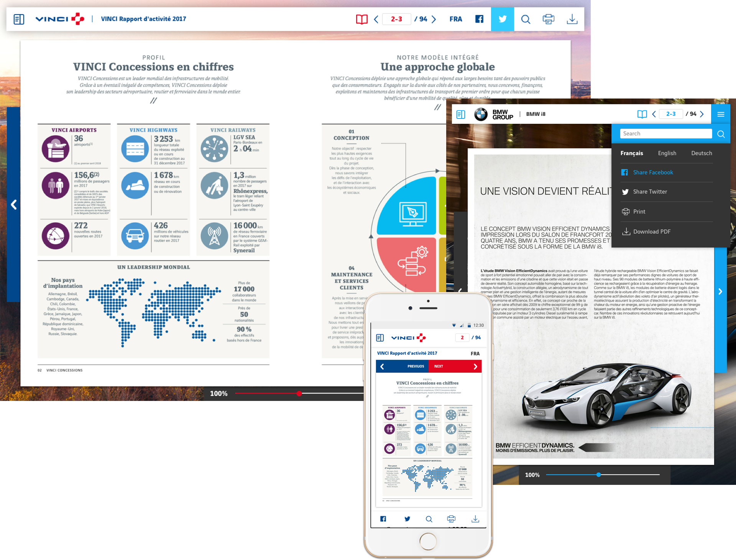This screenshot has width=736, height=560.
Task: Open contents icon in phone VINCI viewer
Action: coord(380,338)
